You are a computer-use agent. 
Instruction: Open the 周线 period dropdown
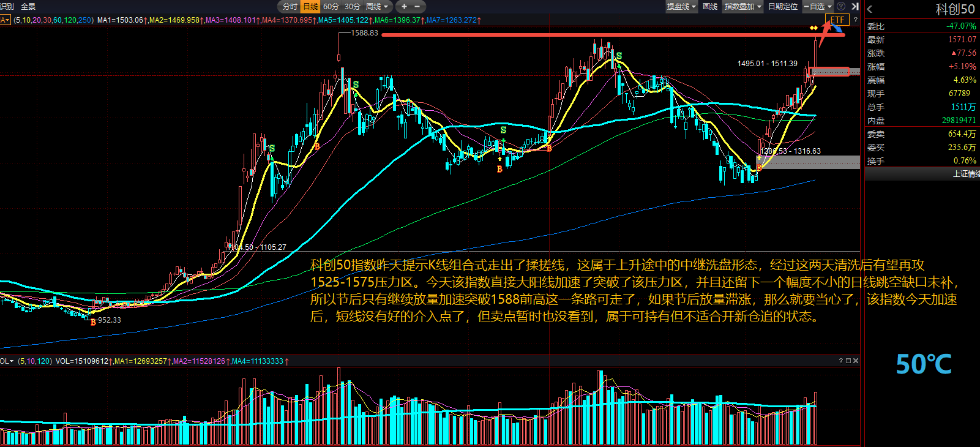pyautogui.click(x=377, y=7)
